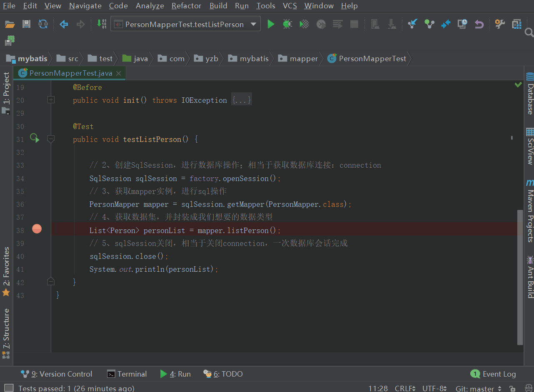Save all files using the floppy disk icon

click(x=27, y=24)
